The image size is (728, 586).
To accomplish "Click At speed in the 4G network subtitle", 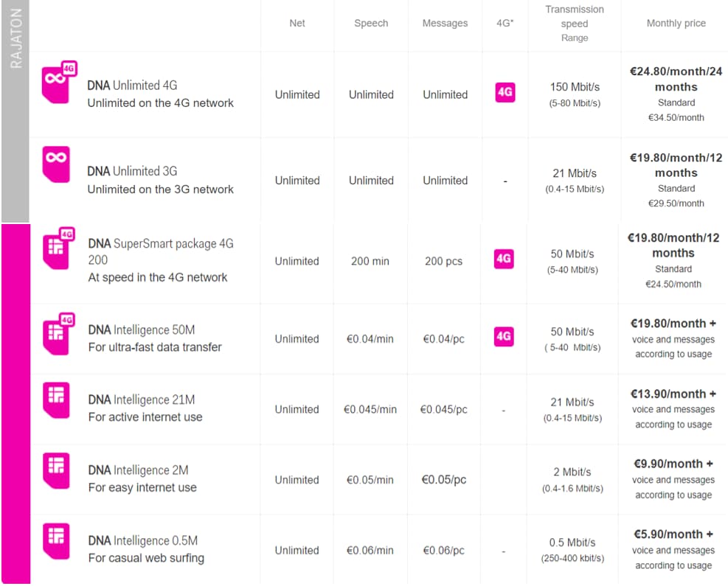I will 158,277.
